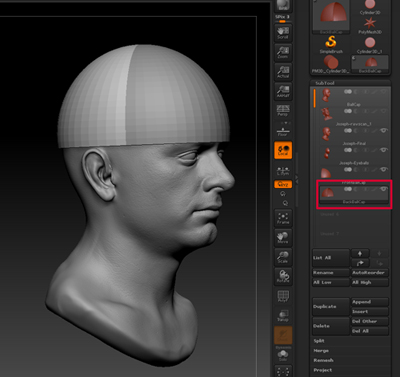Toggle the eye icon on the FrontBallCap row
The image size is (400, 377).
(384, 169)
